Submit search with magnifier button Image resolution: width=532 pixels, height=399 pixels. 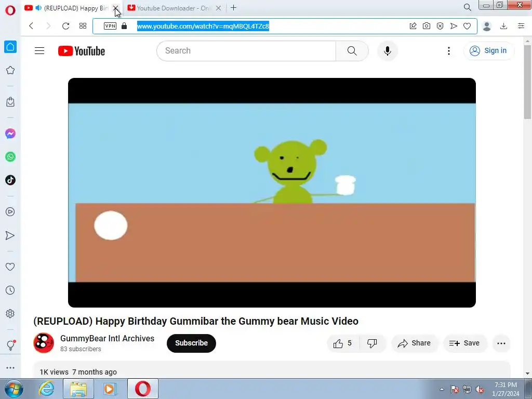pyautogui.click(x=352, y=51)
